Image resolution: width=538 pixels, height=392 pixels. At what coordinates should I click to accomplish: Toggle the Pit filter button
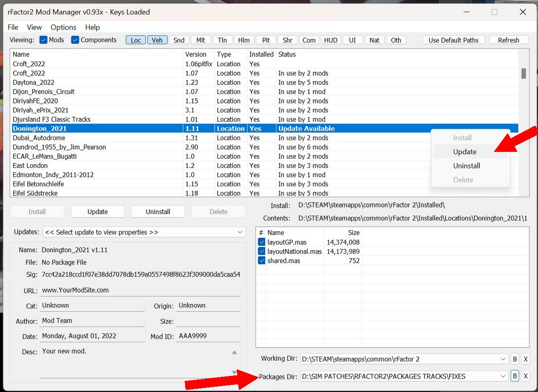(266, 40)
